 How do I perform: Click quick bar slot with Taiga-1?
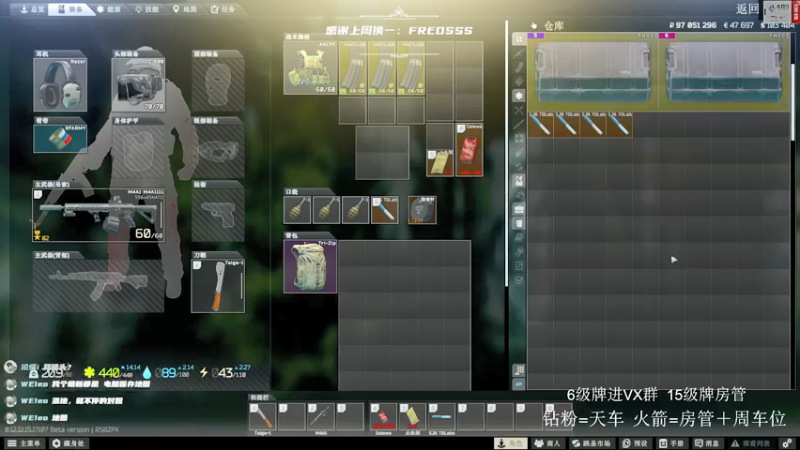click(x=263, y=416)
